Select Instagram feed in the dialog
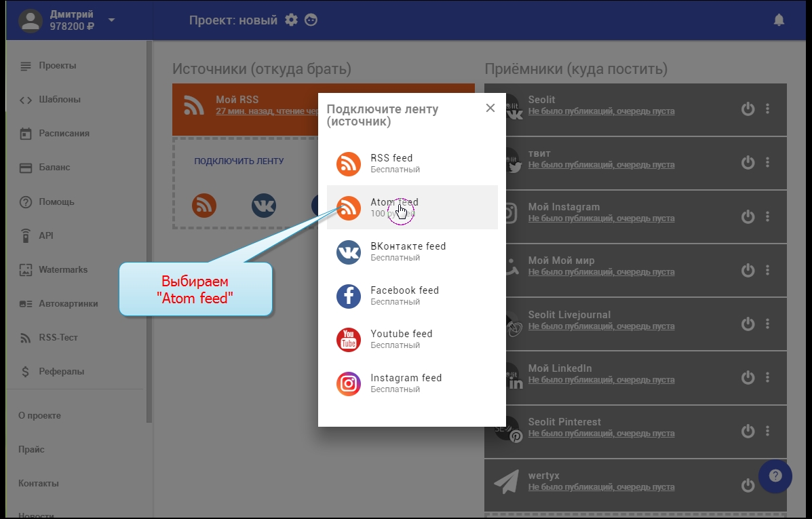 406,383
